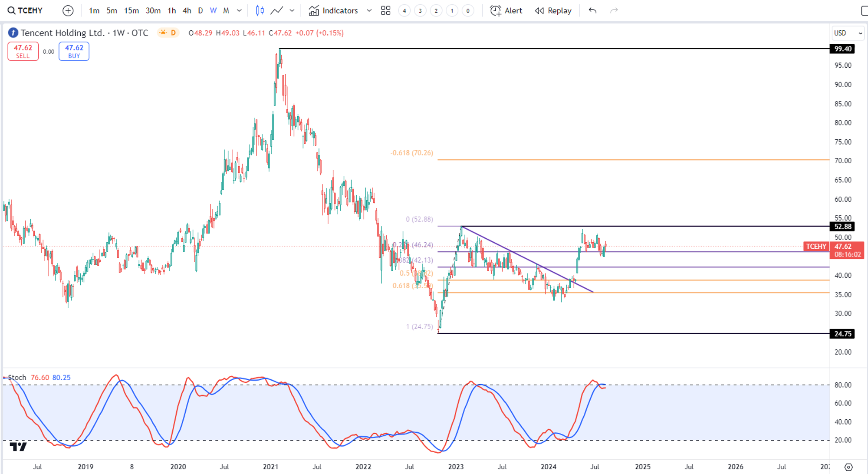Expand the timeframe intervals dropdown arrow
This screenshot has width=868, height=474.
point(239,10)
